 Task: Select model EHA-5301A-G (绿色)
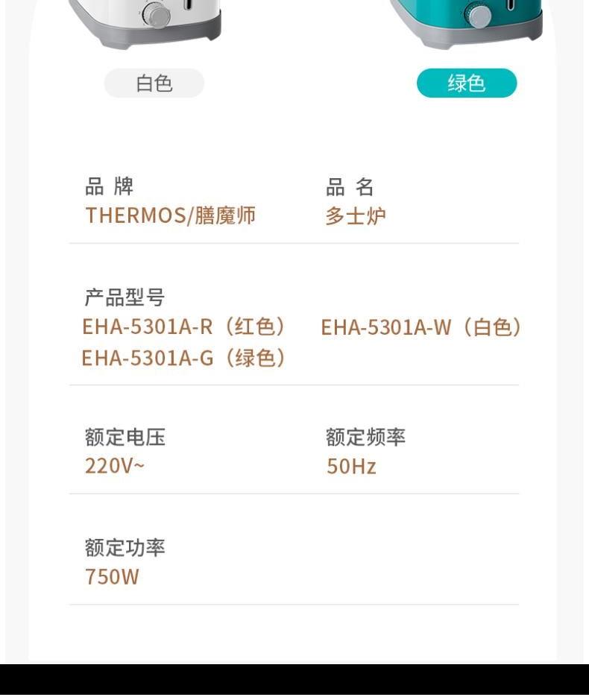click(x=183, y=358)
